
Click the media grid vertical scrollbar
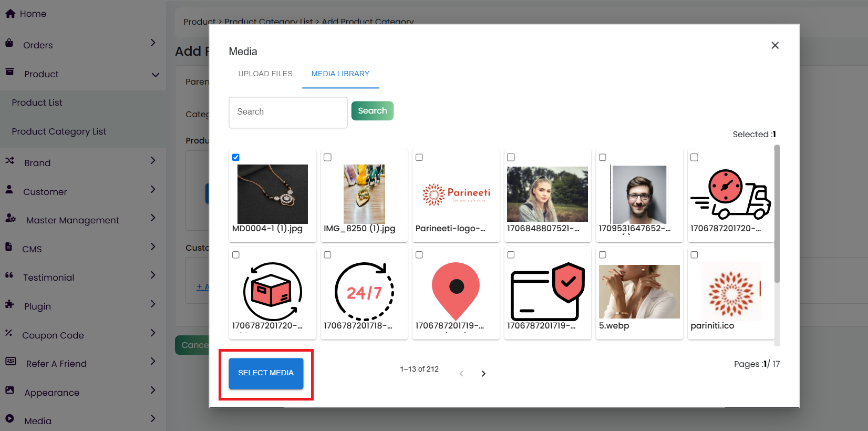[777, 215]
